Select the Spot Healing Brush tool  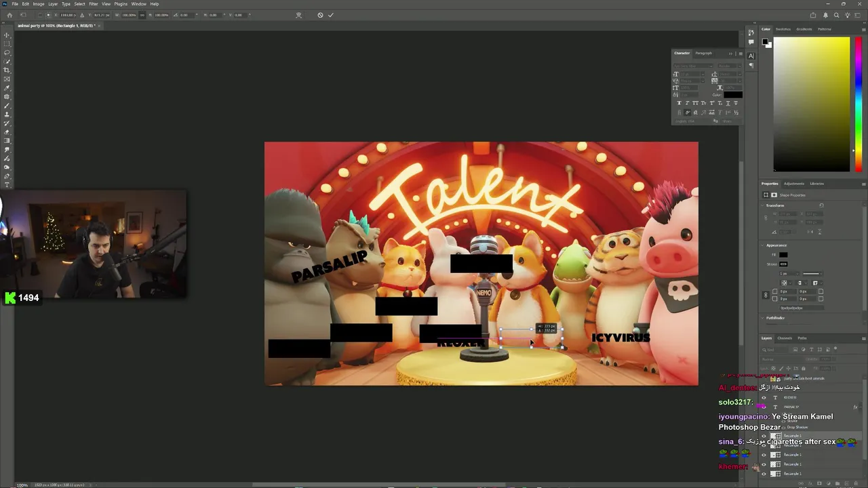coord(7,97)
